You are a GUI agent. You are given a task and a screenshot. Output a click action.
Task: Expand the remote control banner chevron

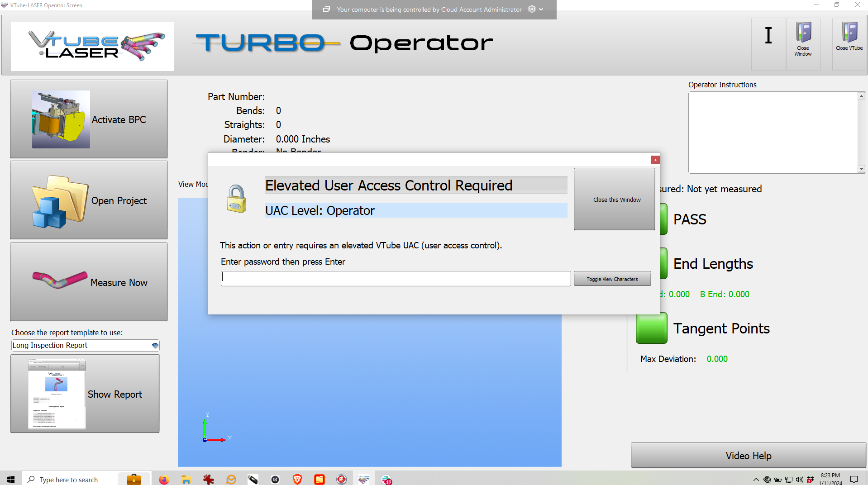pyautogui.click(x=541, y=10)
